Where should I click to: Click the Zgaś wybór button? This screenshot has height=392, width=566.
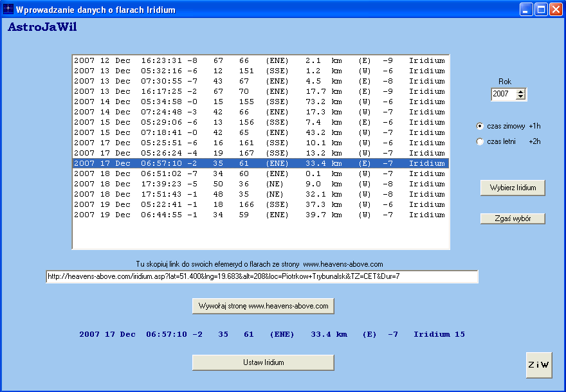point(513,218)
